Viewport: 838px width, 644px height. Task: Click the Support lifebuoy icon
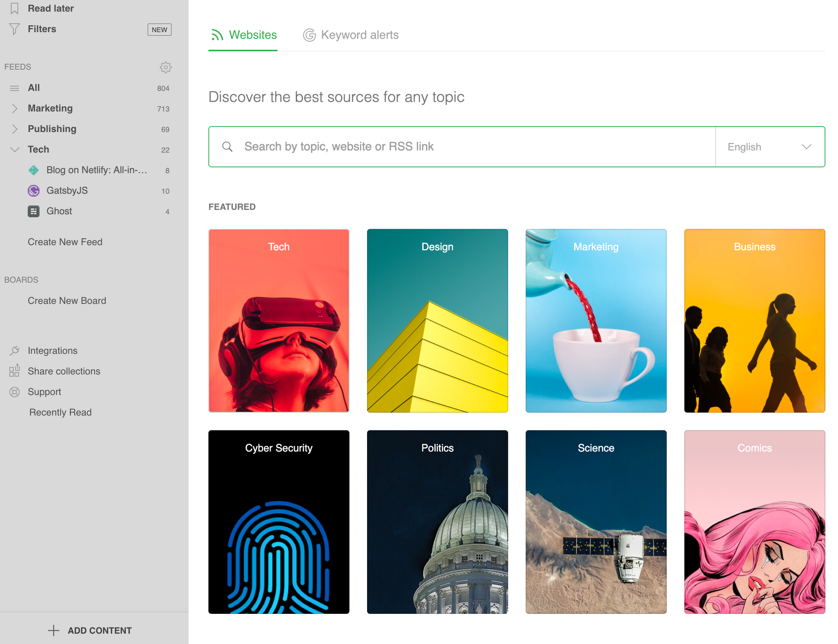coord(15,392)
